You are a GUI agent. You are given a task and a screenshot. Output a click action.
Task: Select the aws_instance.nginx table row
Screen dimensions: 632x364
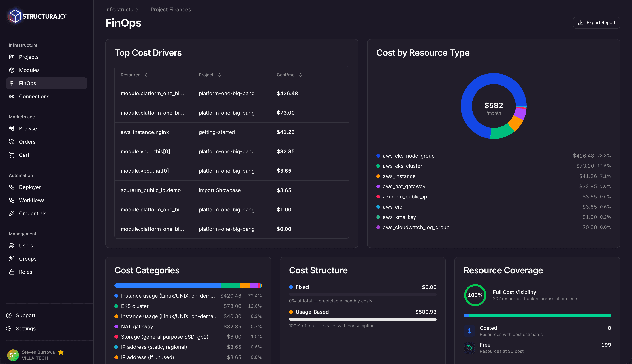(232, 132)
